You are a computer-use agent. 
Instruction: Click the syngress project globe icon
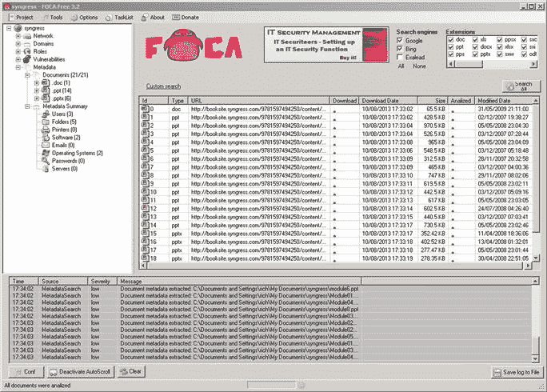[18, 28]
